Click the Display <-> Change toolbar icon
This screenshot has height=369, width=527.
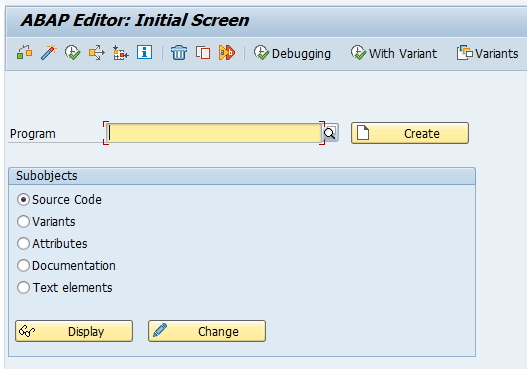(x=24, y=53)
